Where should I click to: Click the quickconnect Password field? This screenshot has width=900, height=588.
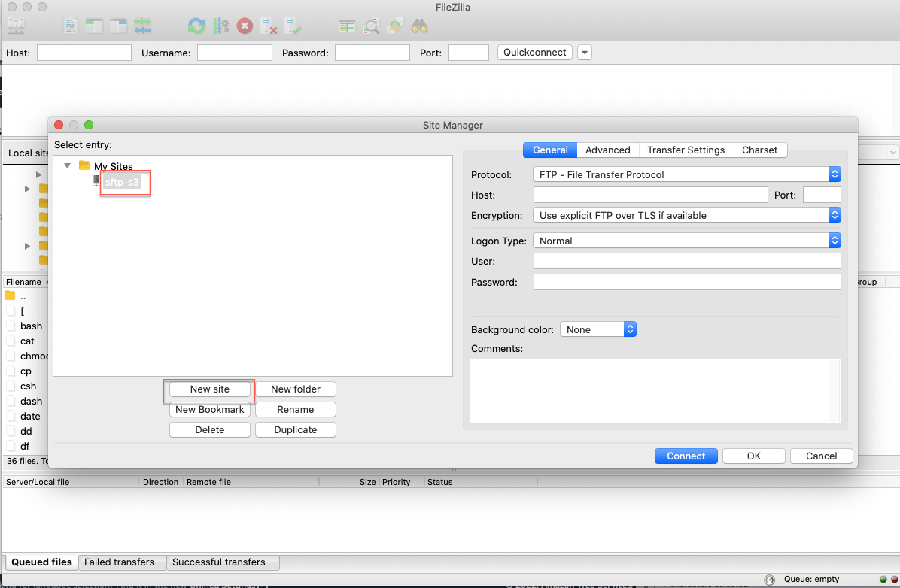(372, 53)
